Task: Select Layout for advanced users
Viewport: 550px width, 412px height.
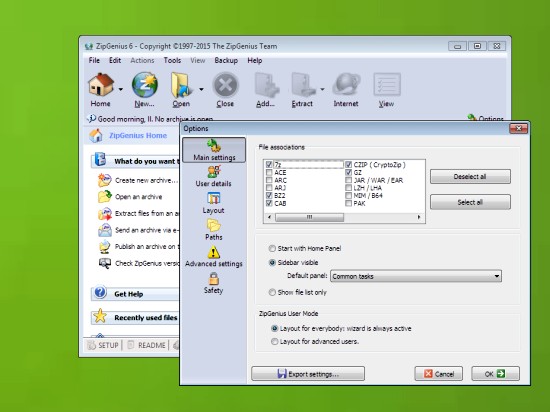Action: pyautogui.click(x=274, y=341)
